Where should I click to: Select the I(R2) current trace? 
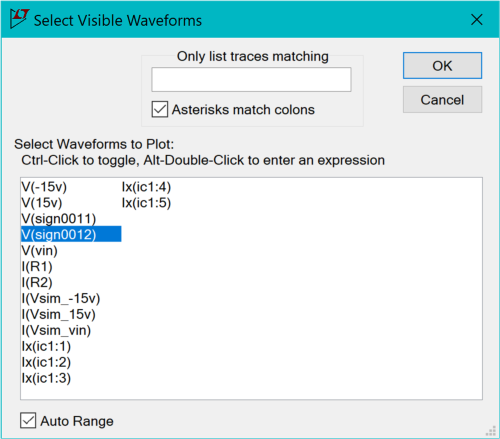point(37,282)
